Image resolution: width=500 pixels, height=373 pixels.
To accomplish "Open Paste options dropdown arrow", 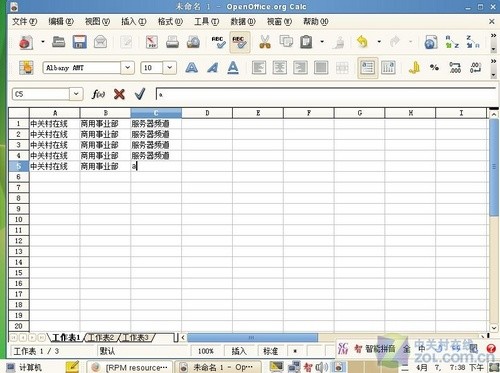I will pyautogui.click(x=322, y=42).
